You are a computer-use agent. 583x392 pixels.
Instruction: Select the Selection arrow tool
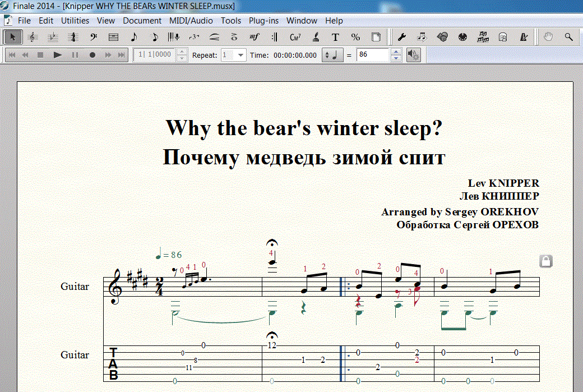click(x=13, y=37)
